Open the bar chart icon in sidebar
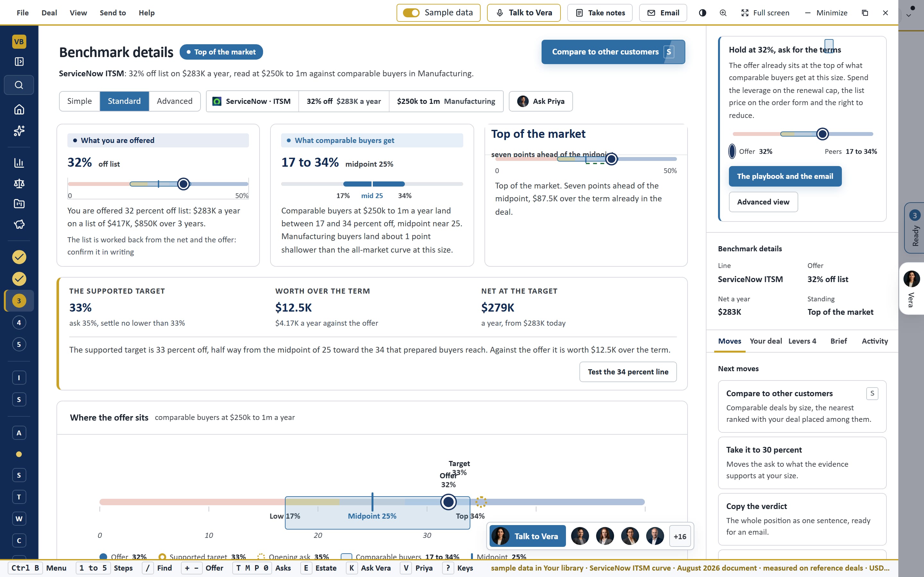 19,163
